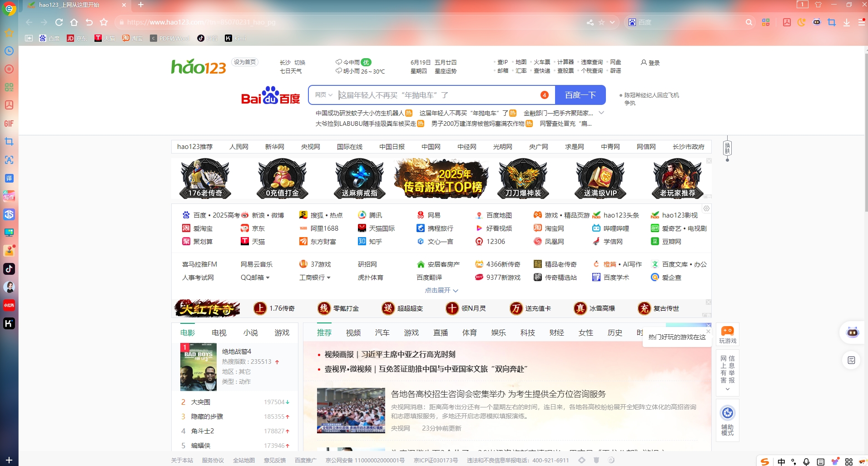
Task: Open the PDF tool icon in toolbar
Action: (x=787, y=22)
